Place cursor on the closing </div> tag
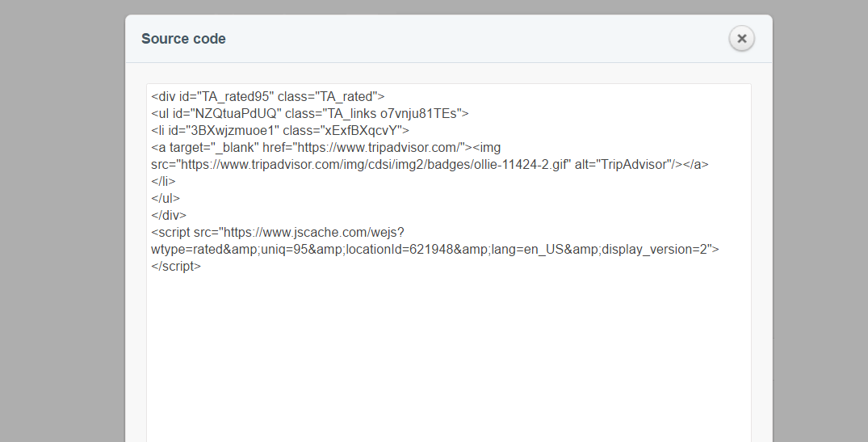This screenshot has width=868, height=442. point(169,215)
